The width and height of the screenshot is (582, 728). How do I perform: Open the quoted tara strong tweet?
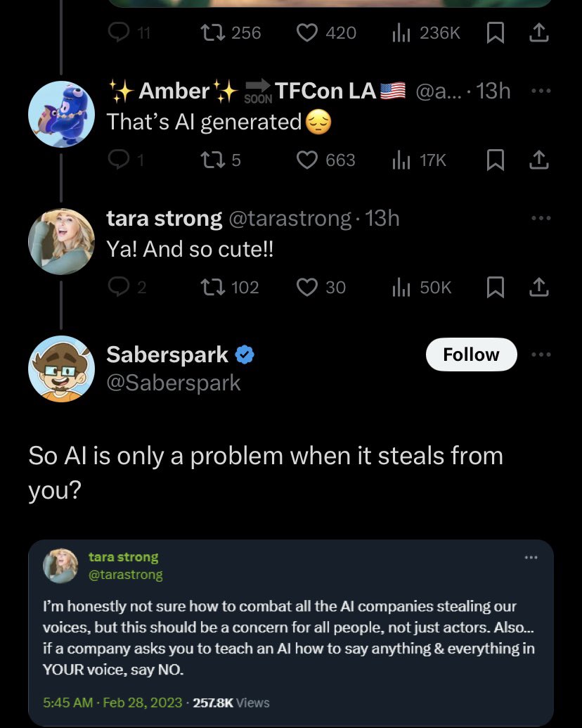(x=290, y=633)
